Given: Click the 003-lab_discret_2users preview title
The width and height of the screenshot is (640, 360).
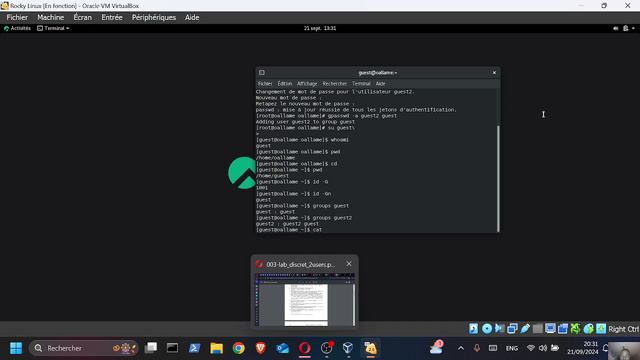Looking at the screenshot, I should pyautogui.click(x=301, y=264).
